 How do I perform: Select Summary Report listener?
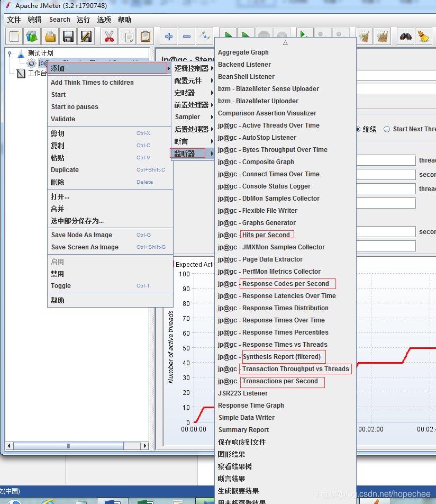click(285, 430)
